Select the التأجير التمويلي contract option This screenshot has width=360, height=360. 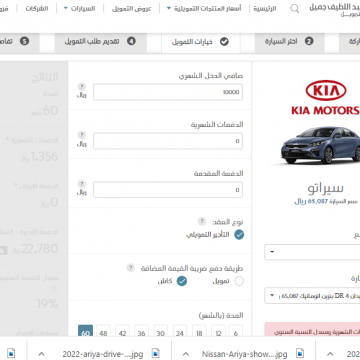point(239,235)
